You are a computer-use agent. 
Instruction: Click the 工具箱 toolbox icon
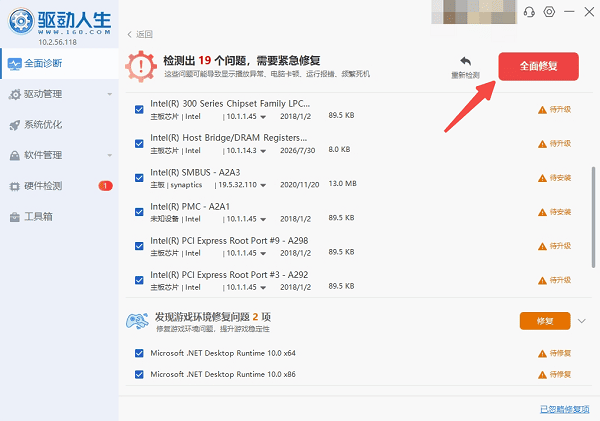click(15, 217)
